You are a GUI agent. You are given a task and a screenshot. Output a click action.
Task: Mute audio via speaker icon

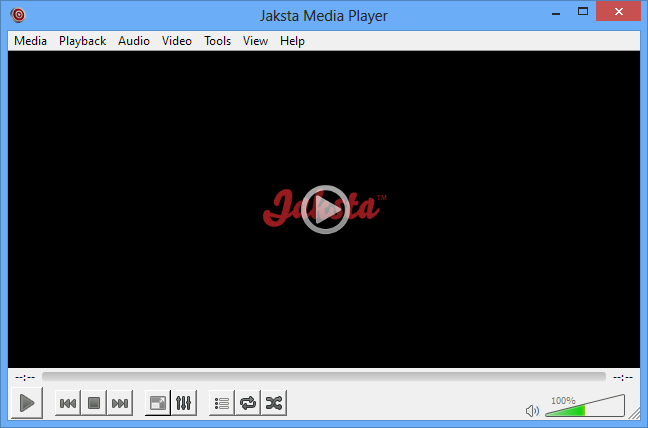click(x=532, y=411)
